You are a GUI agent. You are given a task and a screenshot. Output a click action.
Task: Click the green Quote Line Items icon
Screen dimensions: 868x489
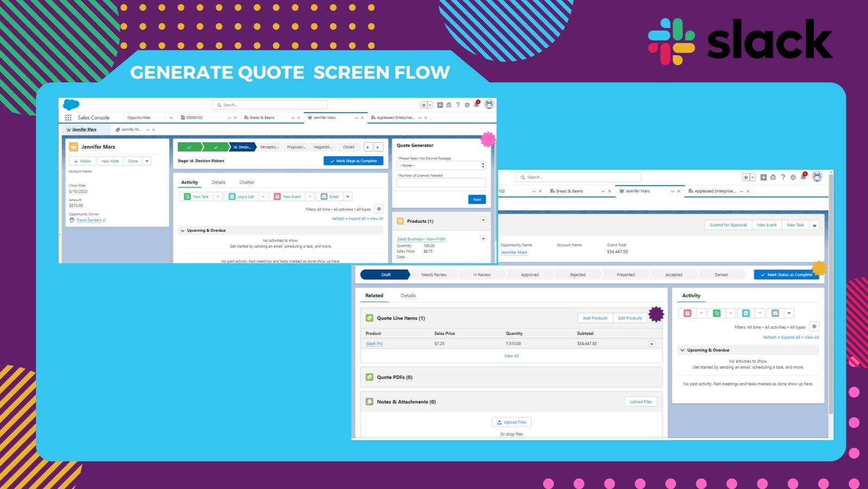[369, 318]
